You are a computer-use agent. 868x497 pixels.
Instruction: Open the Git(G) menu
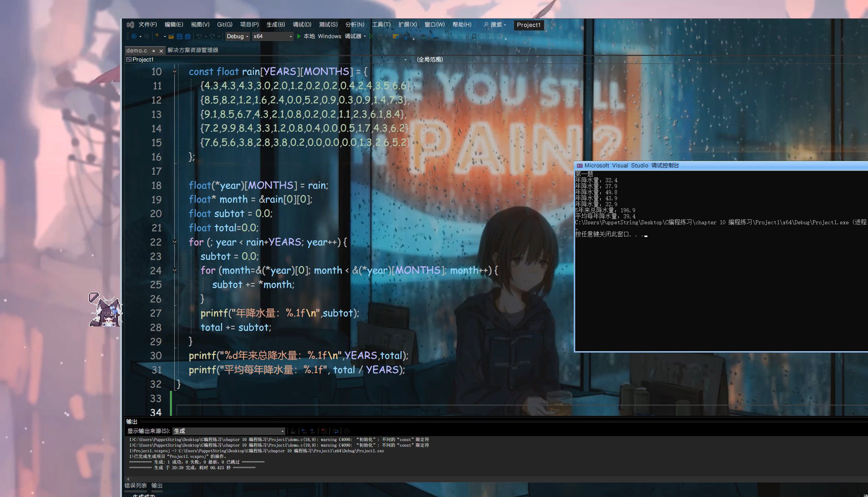225,24
